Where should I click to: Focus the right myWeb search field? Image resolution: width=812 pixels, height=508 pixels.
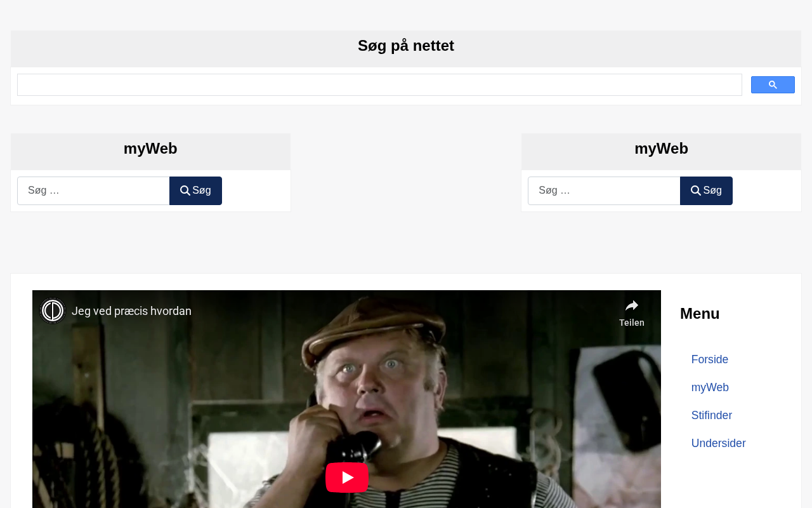click(604, 190)
